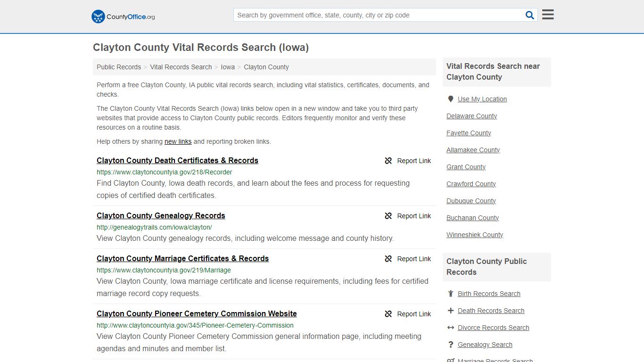The image size is (644, 362).
Task: Click the broken-link icon for Genealogy Records row
Action: coord(388,216)
